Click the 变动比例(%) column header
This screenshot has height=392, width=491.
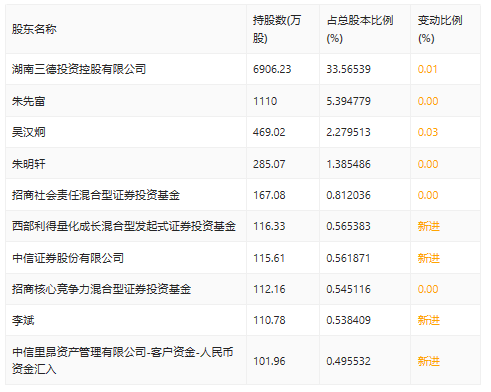click(x=440, y=29)
